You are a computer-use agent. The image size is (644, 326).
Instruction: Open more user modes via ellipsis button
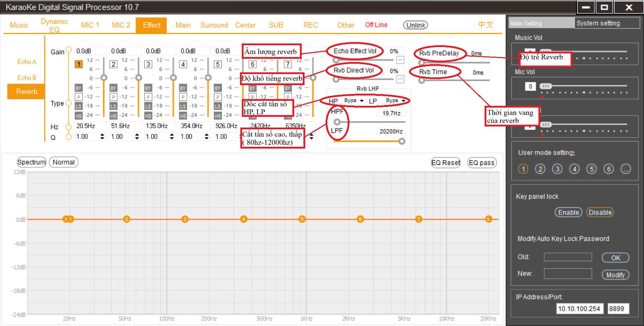625,169
